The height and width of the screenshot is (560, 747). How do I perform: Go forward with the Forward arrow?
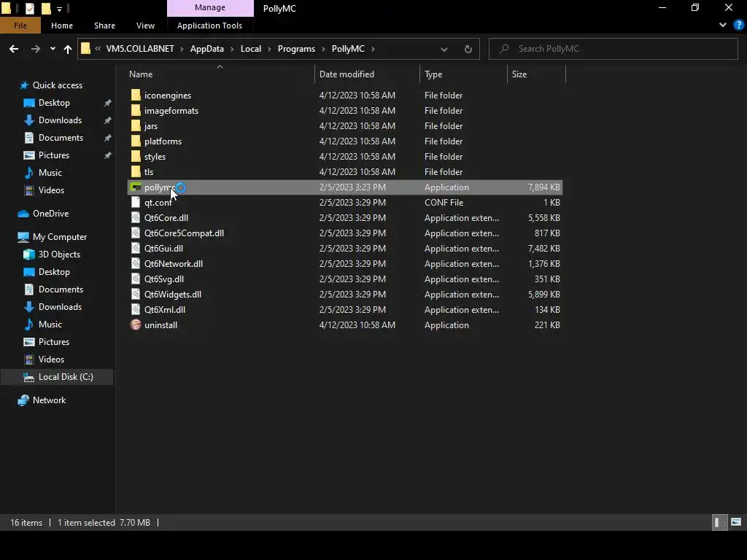click(35, 49)
